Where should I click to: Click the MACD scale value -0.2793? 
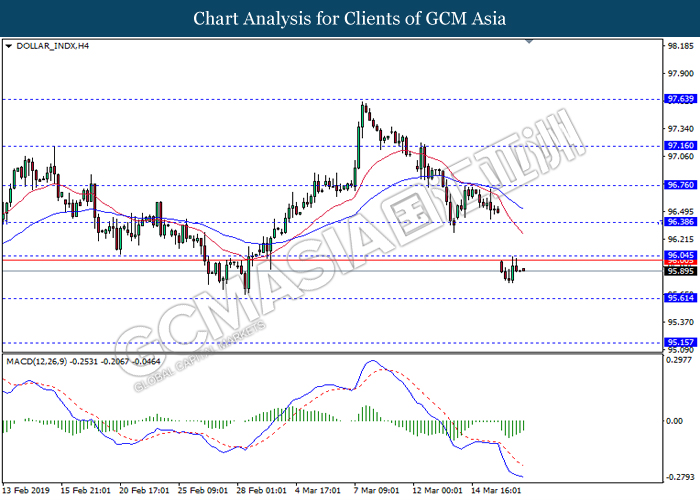[x=681, y=477]
